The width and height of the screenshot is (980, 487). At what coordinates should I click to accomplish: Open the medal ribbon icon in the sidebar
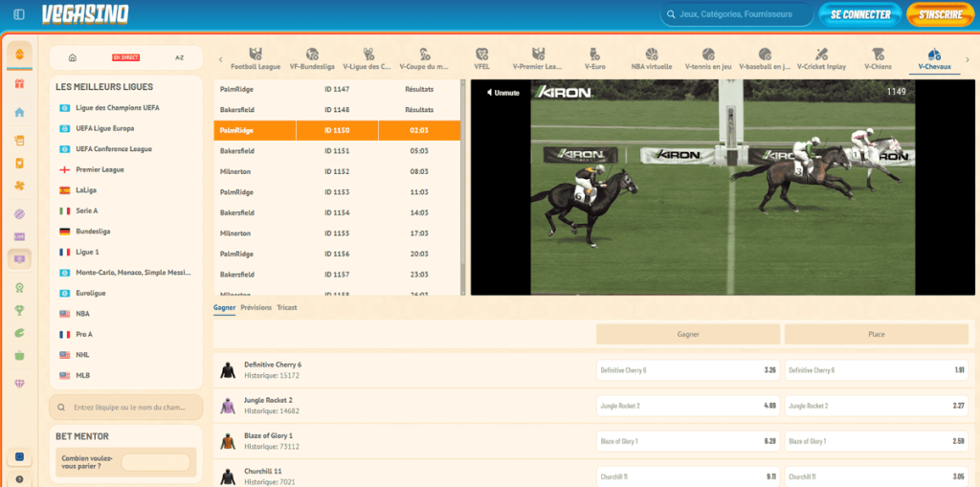pyautogui.click(x=19, y=288)
